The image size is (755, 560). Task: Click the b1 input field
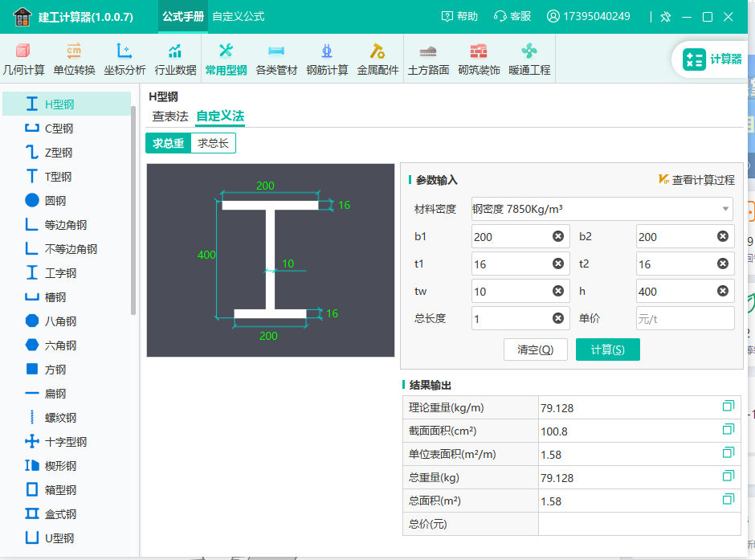click(x=520, y=236)
